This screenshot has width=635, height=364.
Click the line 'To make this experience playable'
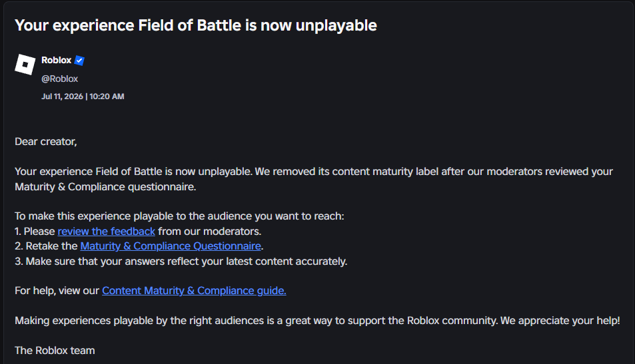click(179, 216)
